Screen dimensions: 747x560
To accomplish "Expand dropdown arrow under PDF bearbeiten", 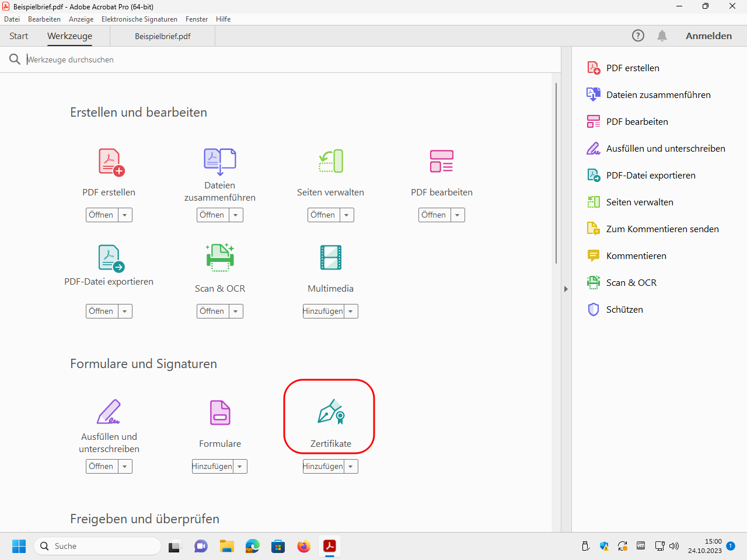I will tap(458, 215).
